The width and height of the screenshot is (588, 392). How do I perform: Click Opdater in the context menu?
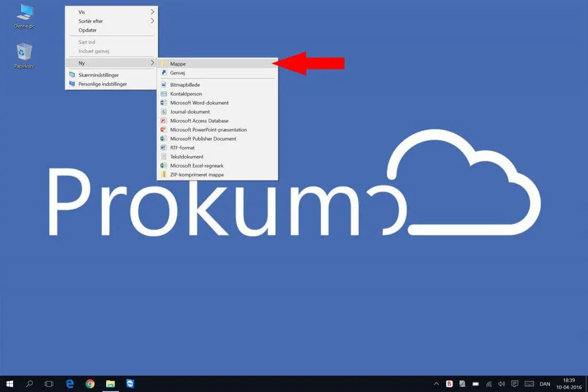pyautogui.click(x=88, y=30)
